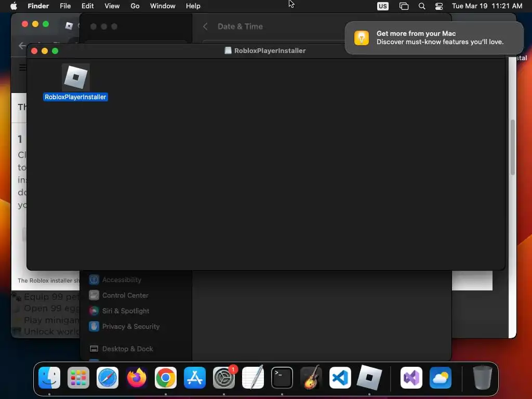Open Terminal from the Dock

282,378
